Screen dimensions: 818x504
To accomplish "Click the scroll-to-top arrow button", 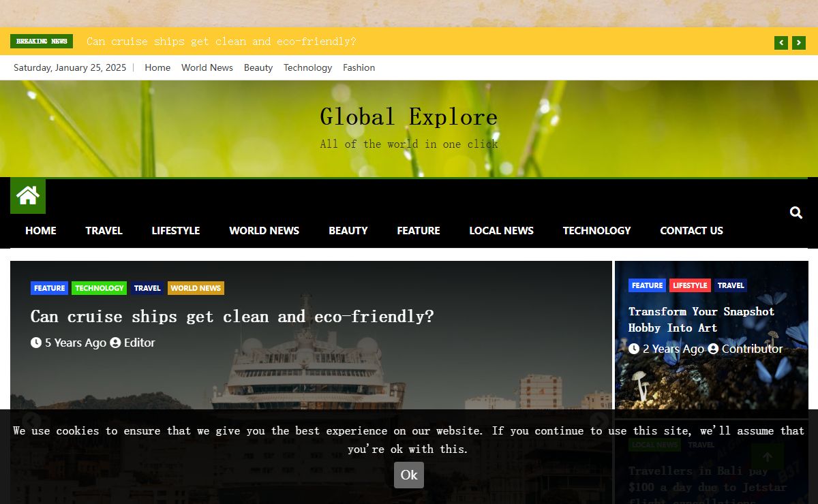I will click(x=768, y=458).
